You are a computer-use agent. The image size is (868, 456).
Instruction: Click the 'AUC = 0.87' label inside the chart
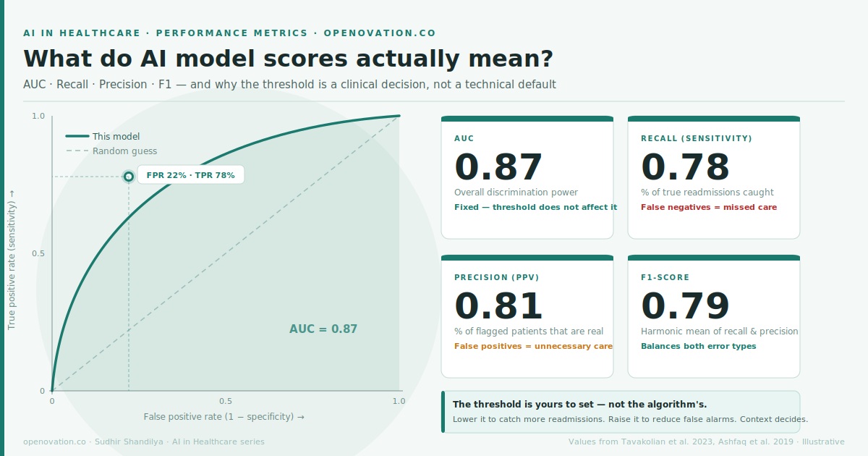click(323, 329)
